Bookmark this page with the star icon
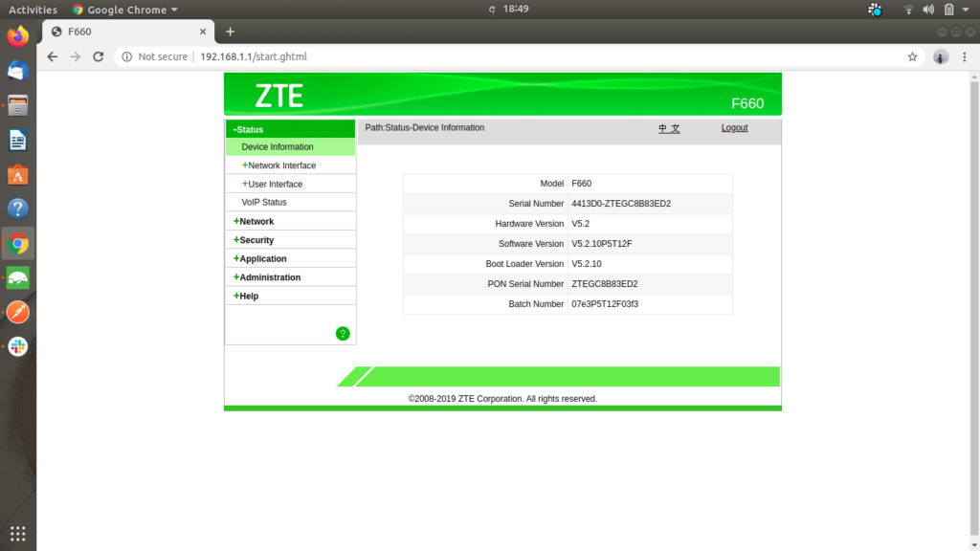The width and height of the screenshot is (980, 551). [x=912, y=57]
